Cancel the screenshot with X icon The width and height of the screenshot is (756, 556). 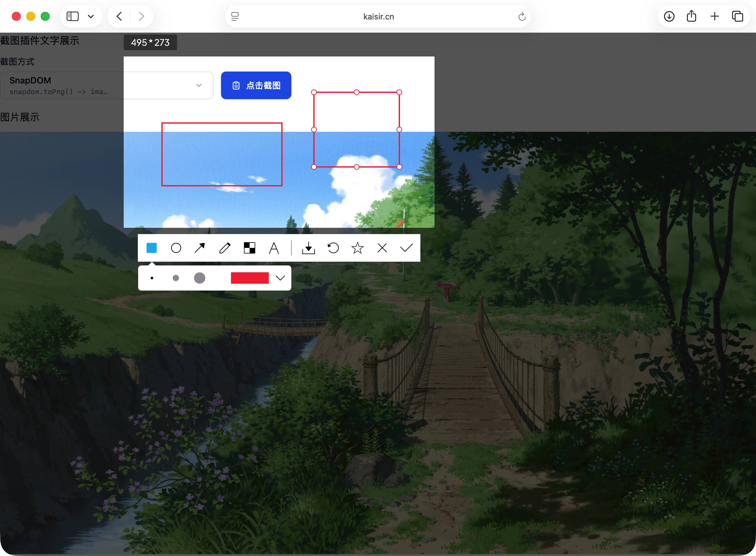click(x=382, y=248)
